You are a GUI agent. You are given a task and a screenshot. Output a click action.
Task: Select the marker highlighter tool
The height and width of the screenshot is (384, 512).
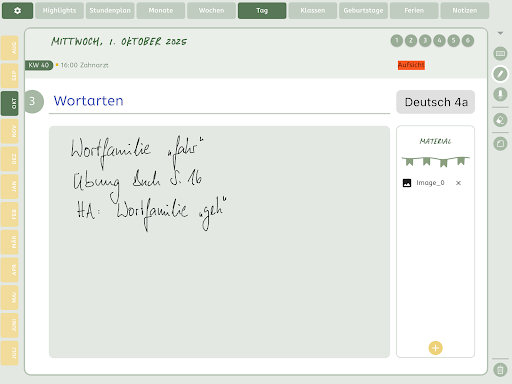500,94
